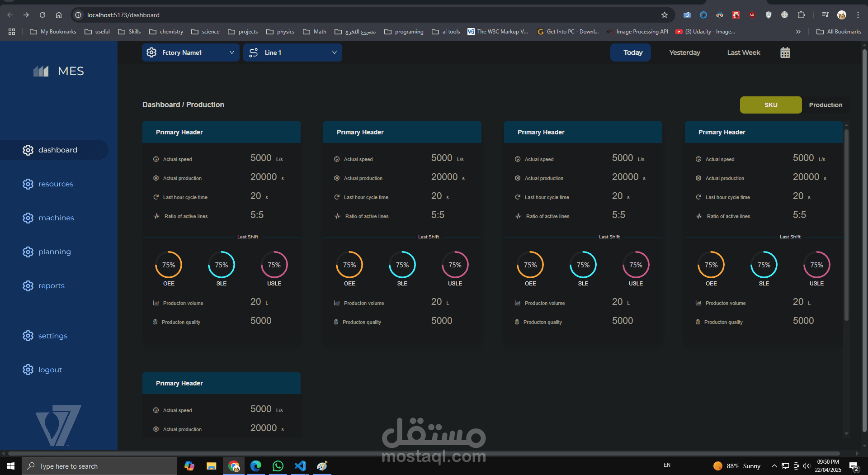Click first card's Last hour cycle time icon

(x=156, y=197)
